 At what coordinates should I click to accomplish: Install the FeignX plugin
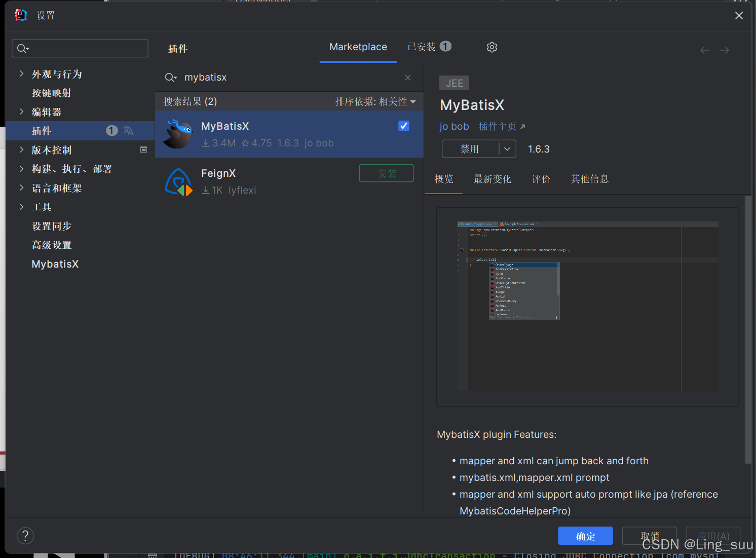387,173
